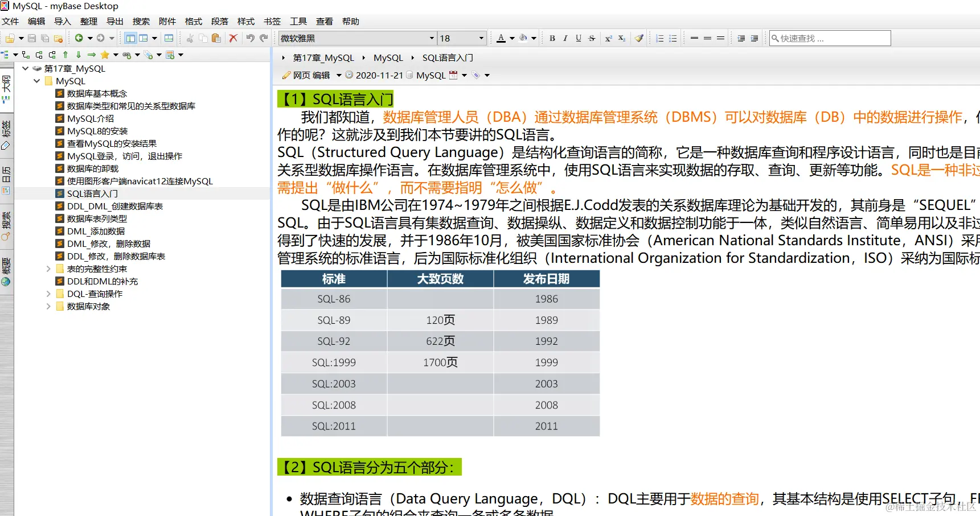Viewport: 980px width, 516px height.
Task: Open the font color dropdown arrow
Action: [x=512, y=38]
